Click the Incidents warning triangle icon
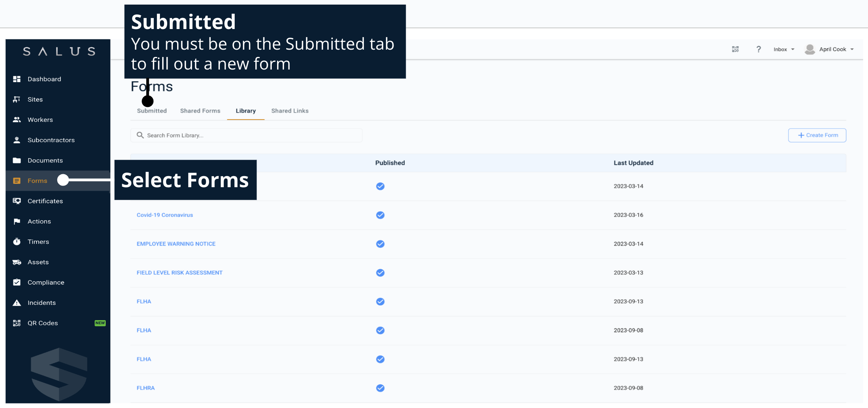 17,303
